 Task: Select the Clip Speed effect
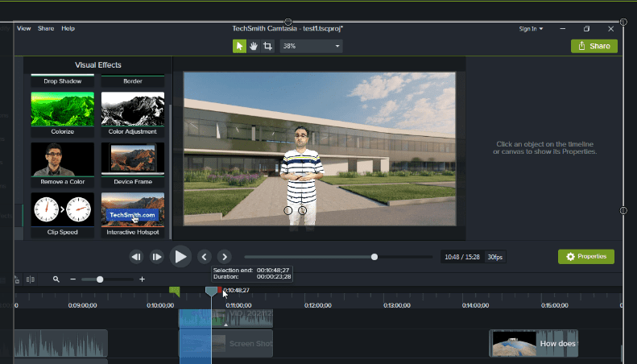[63, 214]
